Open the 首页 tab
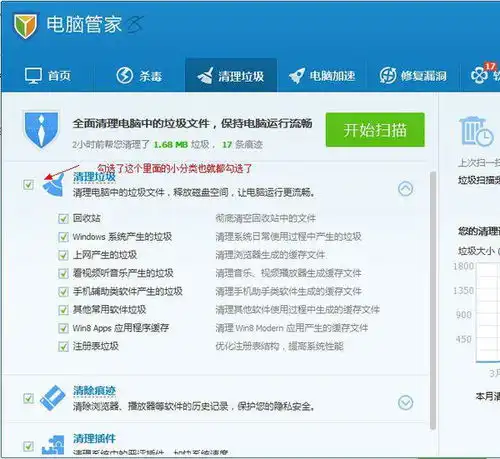This screenshot has width=500, height=459. (48, 76)
